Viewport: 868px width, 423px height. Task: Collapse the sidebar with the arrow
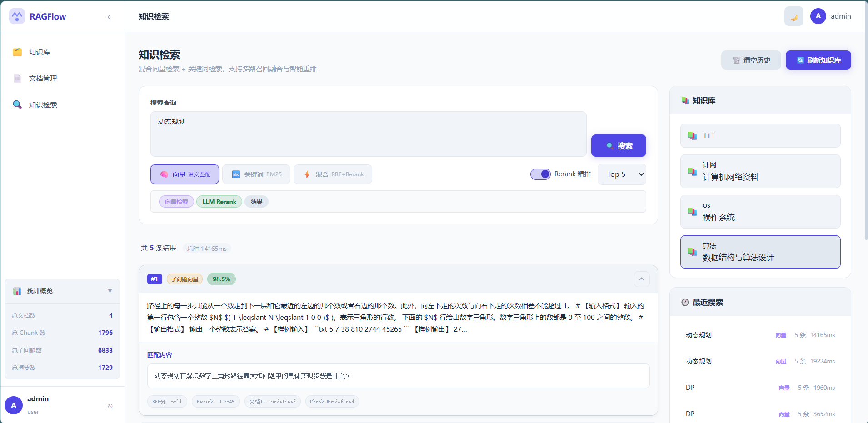click(109, 17)
